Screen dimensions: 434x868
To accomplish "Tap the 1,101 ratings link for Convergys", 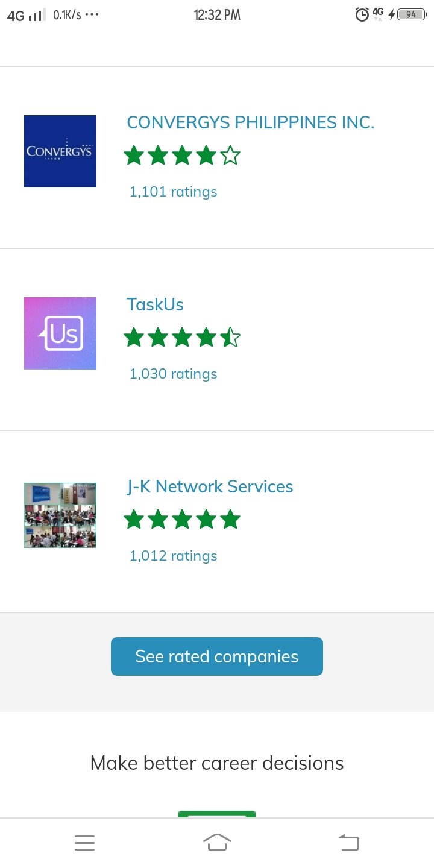I will 173,191.
